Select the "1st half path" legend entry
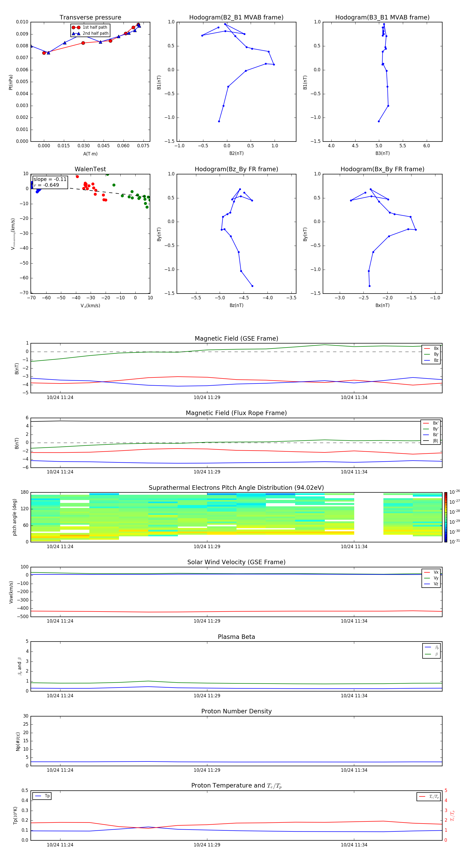Screen dimensions: 473x868 pyautogui.click(x=90, y=27)
